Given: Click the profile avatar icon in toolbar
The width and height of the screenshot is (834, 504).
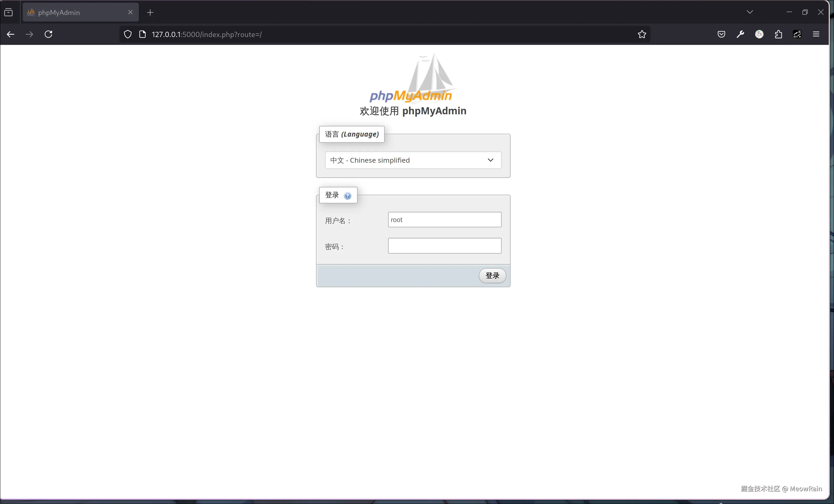Looking at the screenshot, I should click(759, 34).
